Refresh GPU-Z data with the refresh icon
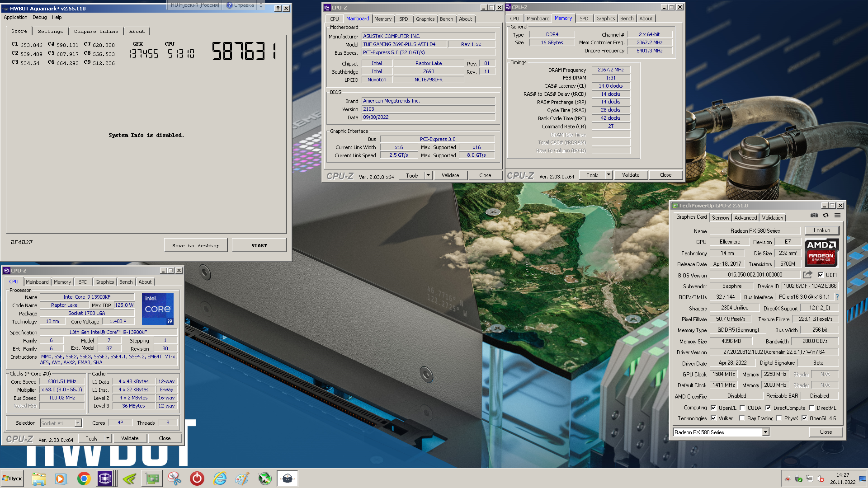 pos(826,216)
